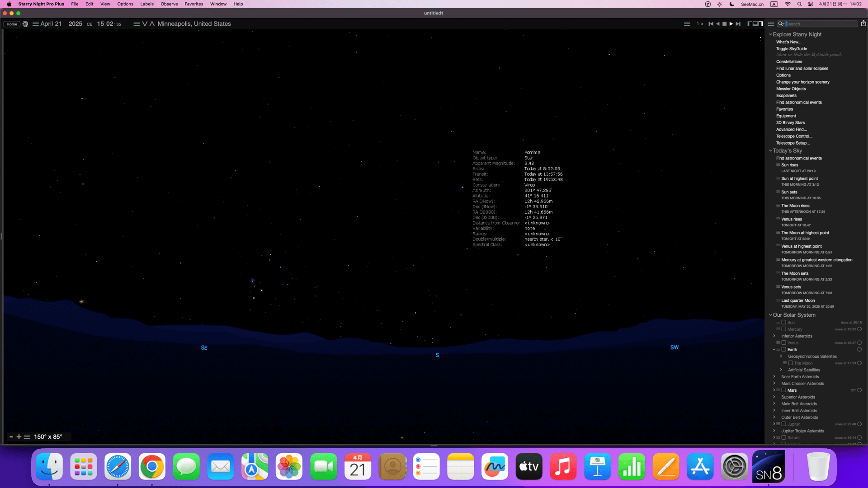Click the lower elevation down-arrow icon
The width and height of the screenshot is (868, 488).
tap(145, 24)
